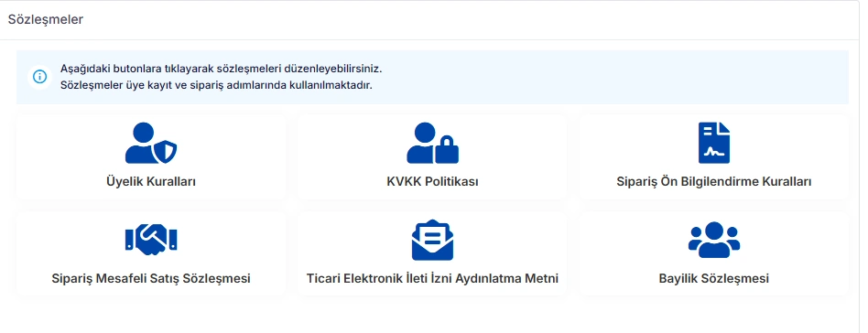Screen dimensions: 868x333
Task: Click the text 'Aşağıdaki butonlara tıklayarak sözleşmeleri düzenleyebilirsiniz.'
Action: point(222,70)
